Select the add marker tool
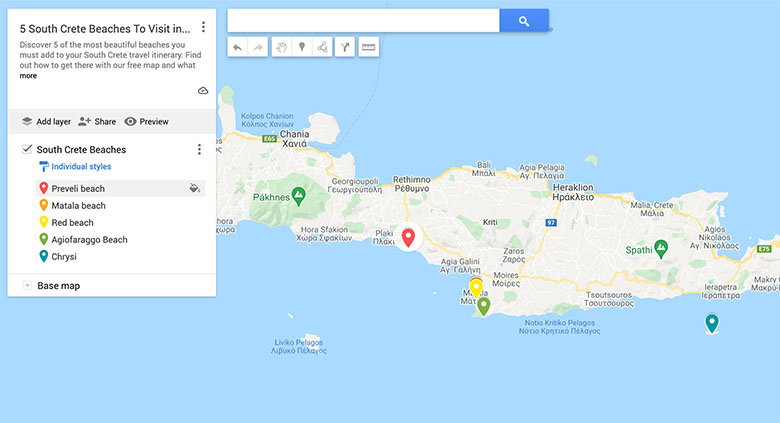780x423 pixels. tap(301, 47)
